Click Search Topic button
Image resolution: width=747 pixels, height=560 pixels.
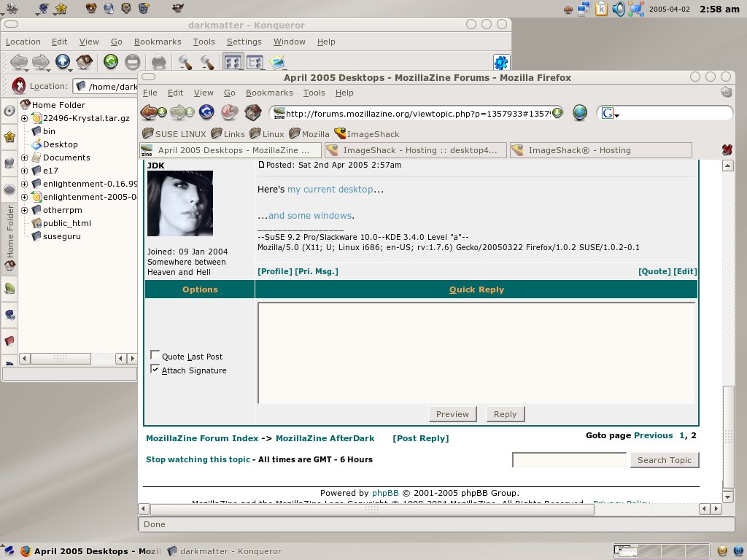[x=664, y=460]
